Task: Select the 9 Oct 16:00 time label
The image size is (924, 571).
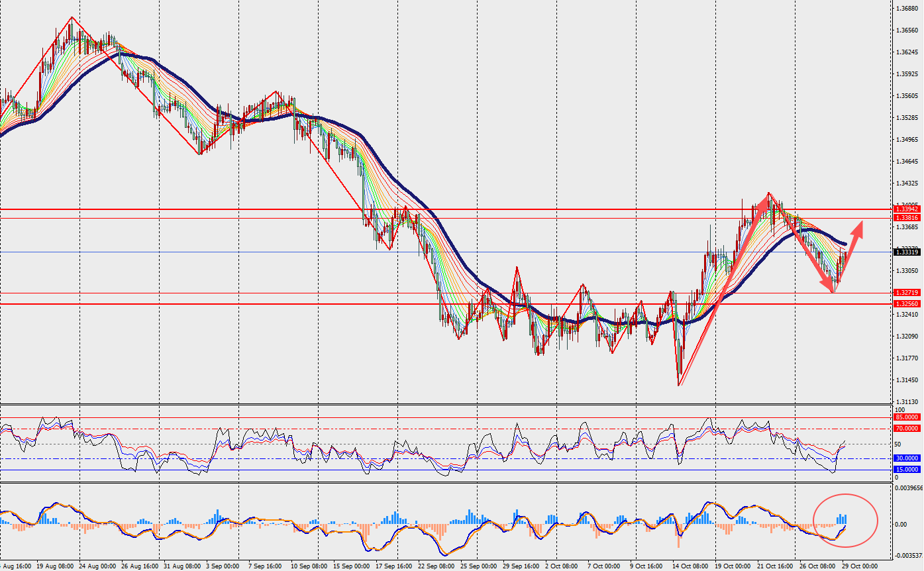Action: tap(646, 566)
